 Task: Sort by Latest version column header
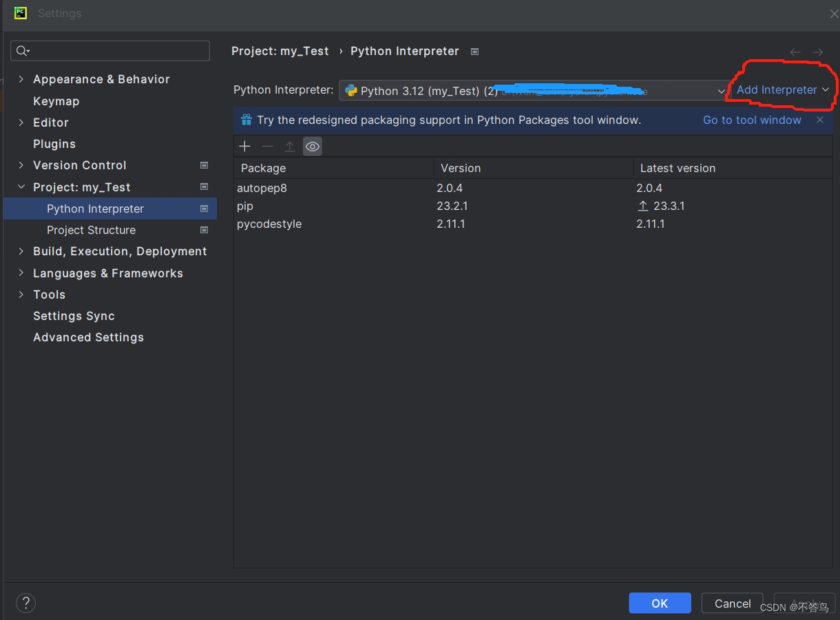[733, 168]
